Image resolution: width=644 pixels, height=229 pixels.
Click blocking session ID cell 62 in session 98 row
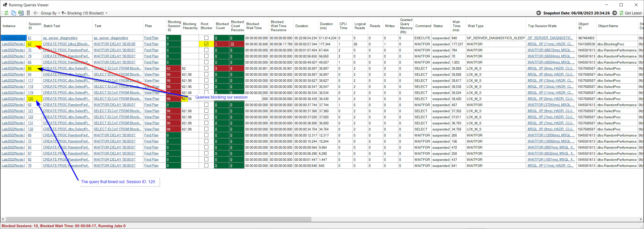pyautogui.click(x=173, y=68)
